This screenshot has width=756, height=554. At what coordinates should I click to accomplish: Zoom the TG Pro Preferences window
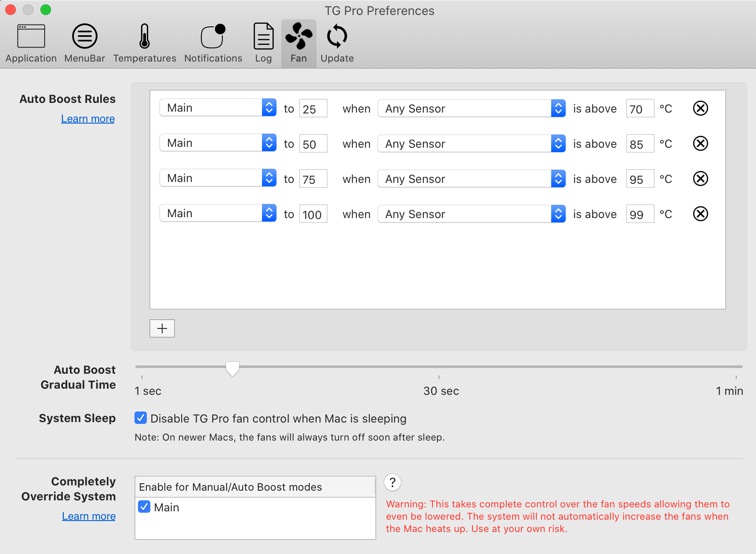[x=46, y=10]
